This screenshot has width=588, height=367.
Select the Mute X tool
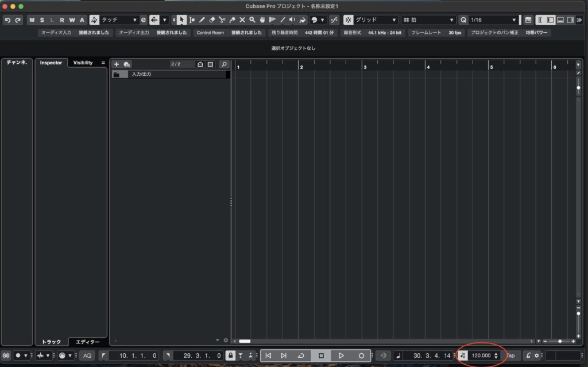242,20
